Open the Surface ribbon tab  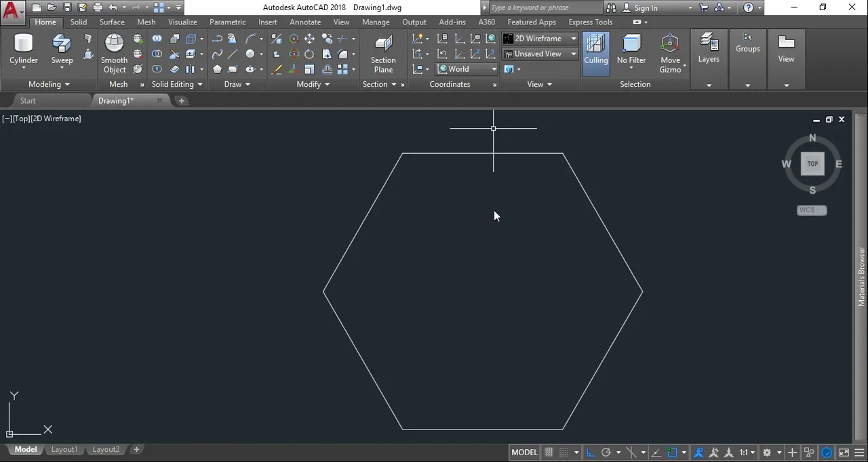(112, 22)
